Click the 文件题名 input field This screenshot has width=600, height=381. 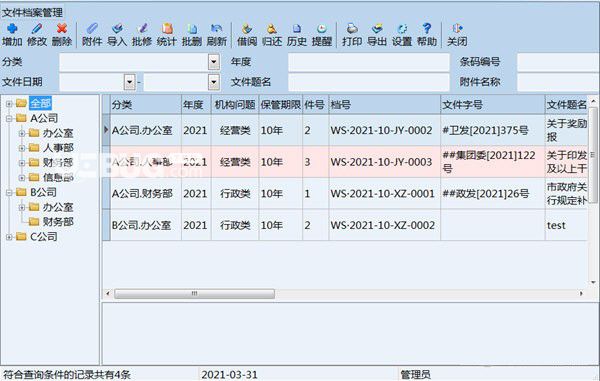(x=369, y=82)
